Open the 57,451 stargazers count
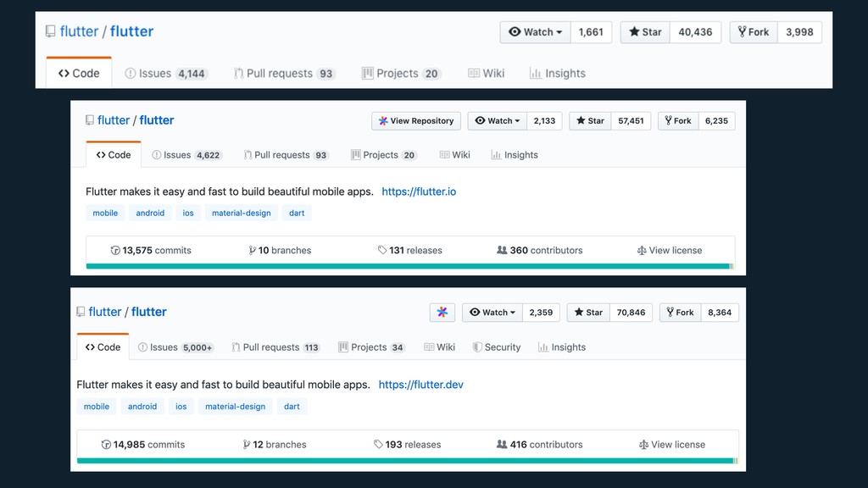 tap(631, 120)
